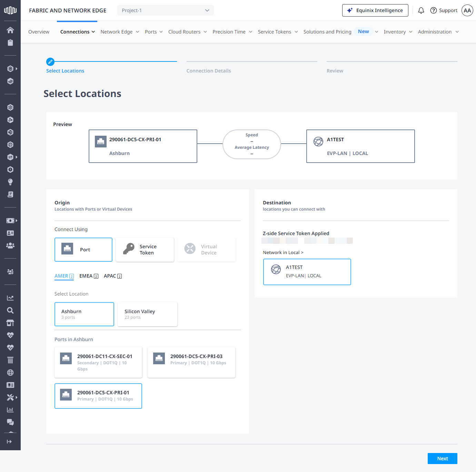Screen dimensions: 476x472
Task: Expand the Ports menu
Action: 153,32
